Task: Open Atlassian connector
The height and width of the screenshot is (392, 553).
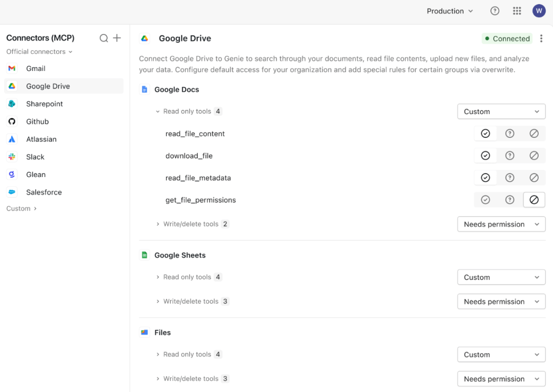Action: [64, 139]
